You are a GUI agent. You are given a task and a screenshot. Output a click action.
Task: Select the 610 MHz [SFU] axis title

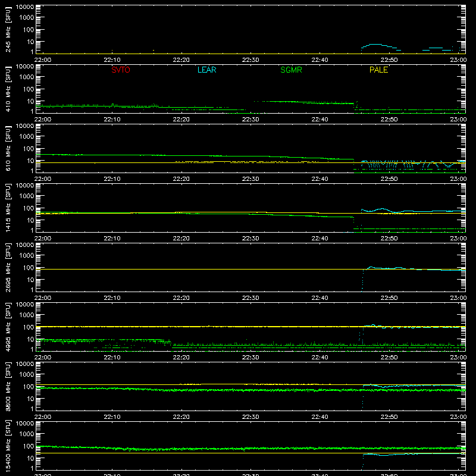8,149
